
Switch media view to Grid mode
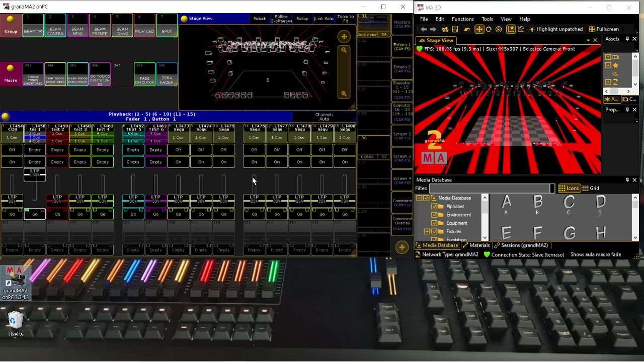tap(591, 188)
